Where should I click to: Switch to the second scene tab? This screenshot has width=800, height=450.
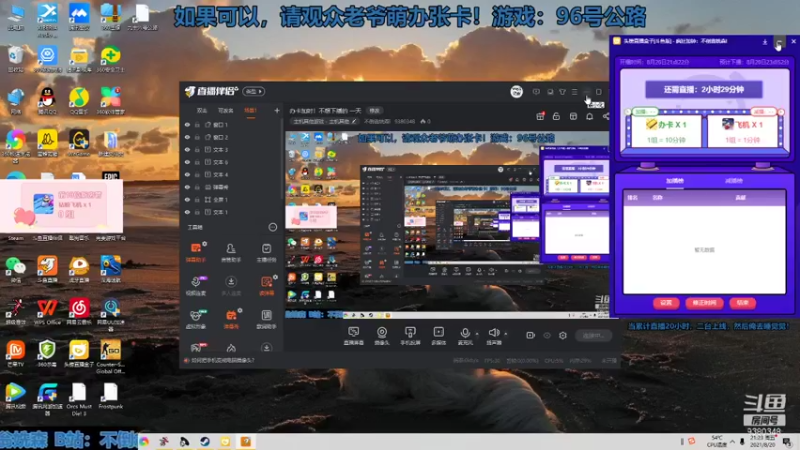[x=226, y=111]
